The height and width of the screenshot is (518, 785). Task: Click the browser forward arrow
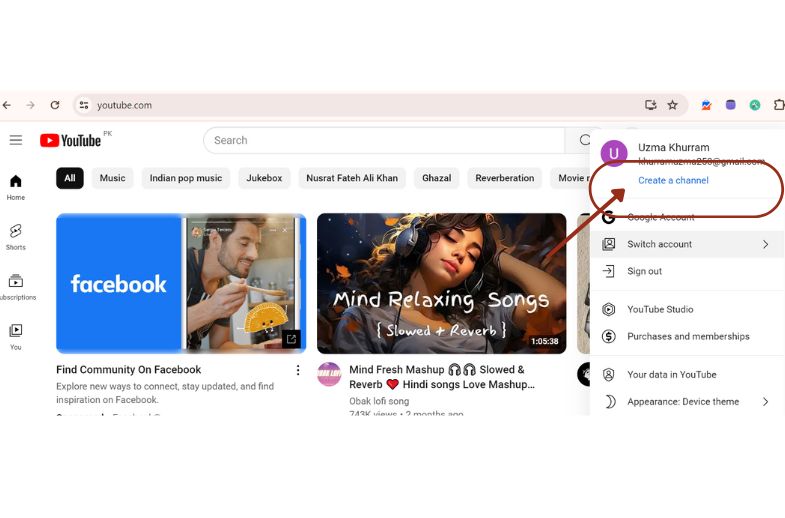tap(31, 105)
